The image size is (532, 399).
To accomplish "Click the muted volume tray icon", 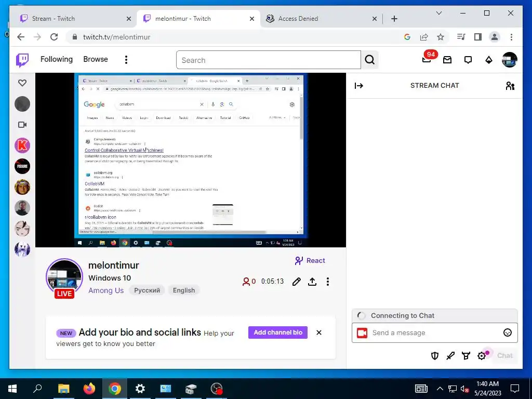I will coord(464,389).
